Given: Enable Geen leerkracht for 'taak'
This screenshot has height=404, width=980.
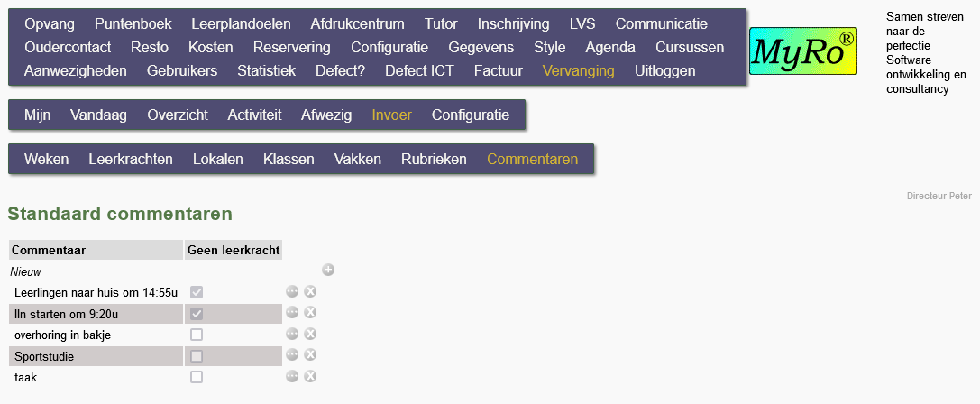Looking at the screenshot, I should pyautogui.click(x=197, y=377).
